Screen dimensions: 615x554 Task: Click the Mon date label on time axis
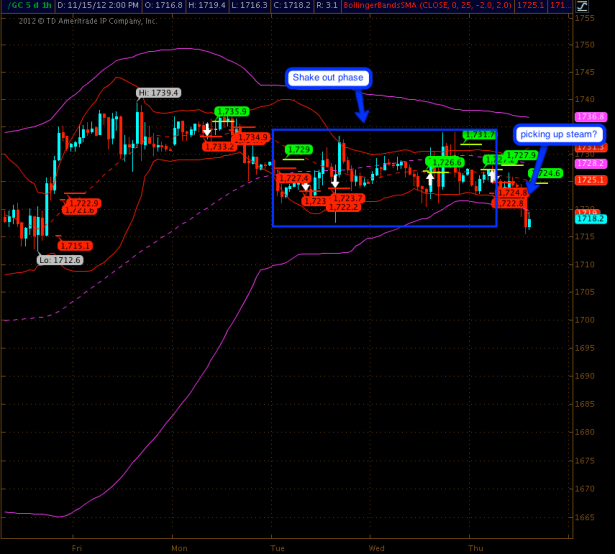(180, 548)
